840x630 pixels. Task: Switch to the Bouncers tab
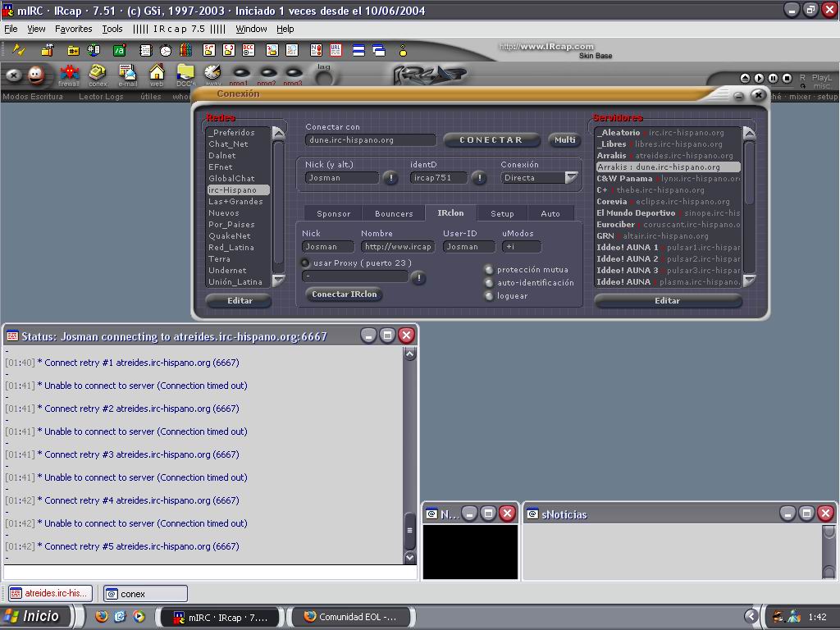(x=394, y=213)
